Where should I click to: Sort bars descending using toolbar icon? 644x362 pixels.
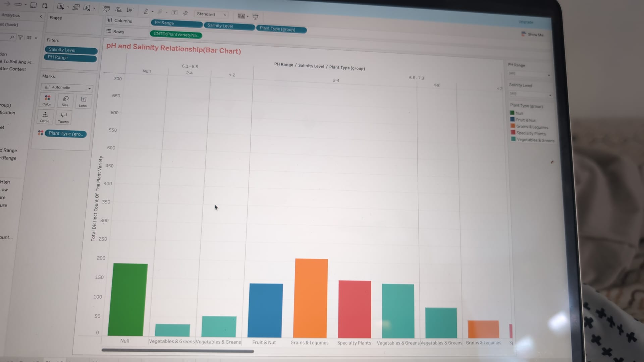pyautogui.click(x=130, y=10)
